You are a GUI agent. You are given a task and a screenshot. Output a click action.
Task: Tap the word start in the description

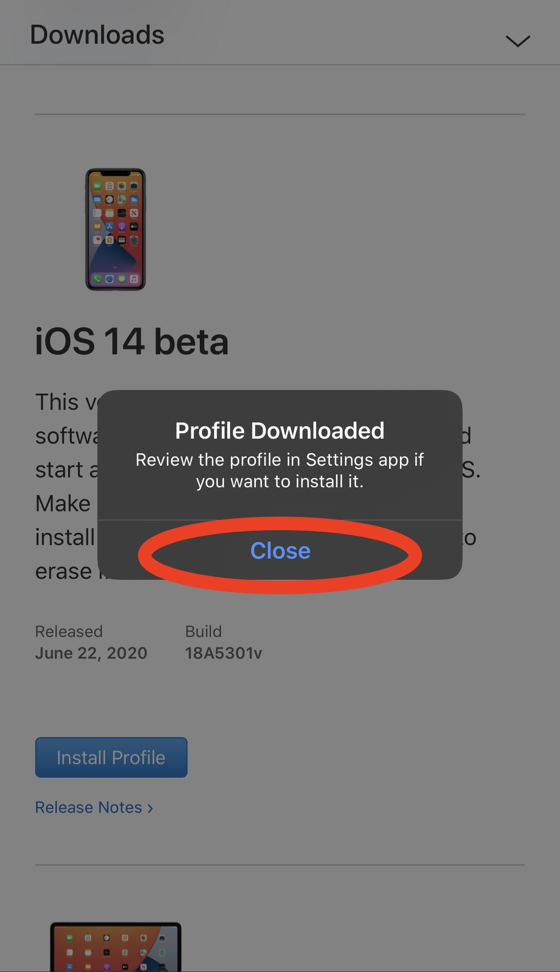coord(59,470)
